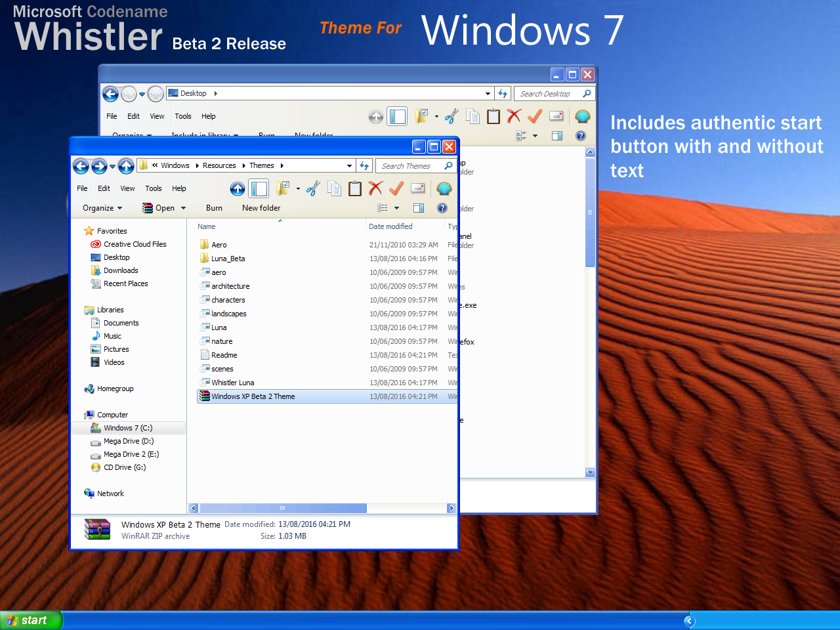Open the Tools menu in Themes window
Viewport: 840px width, 630px height.
(x=154, y=188)
